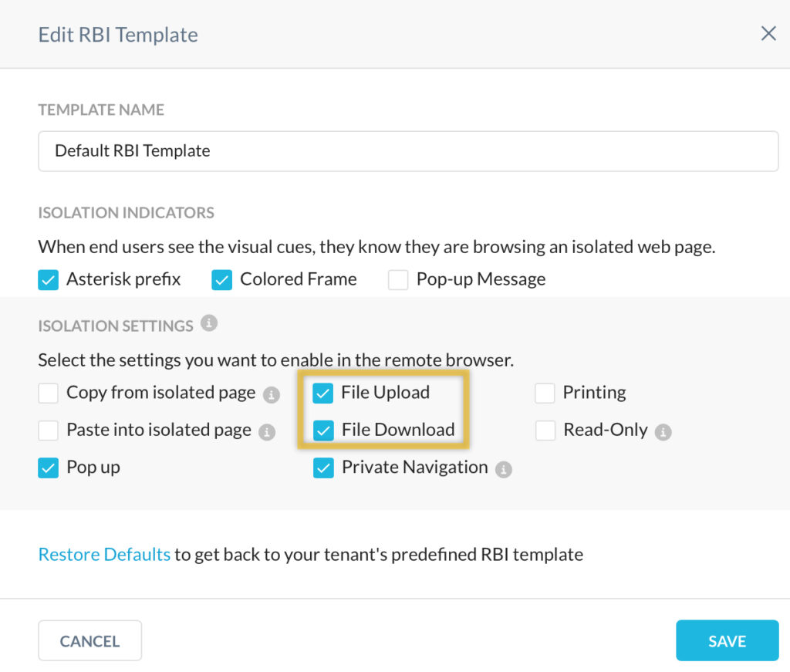Check Copy from isolated page
Image resolution: width=790 pixels, height=672 pixels.
tap(48, 393)
